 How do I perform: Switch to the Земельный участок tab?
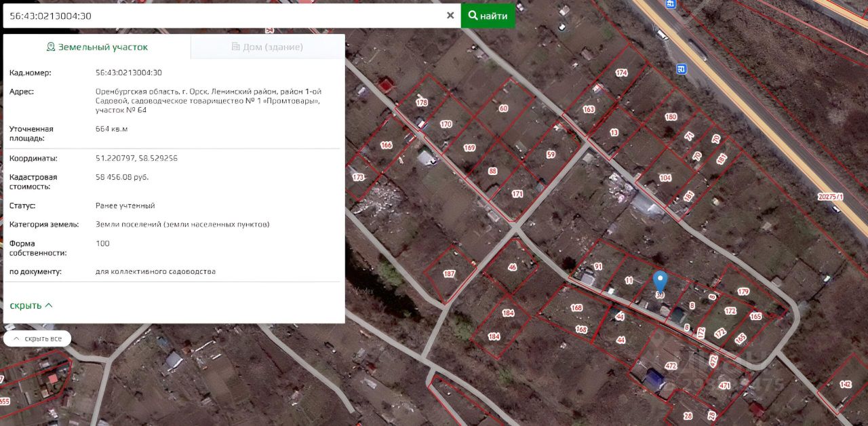tap(97, 47)
